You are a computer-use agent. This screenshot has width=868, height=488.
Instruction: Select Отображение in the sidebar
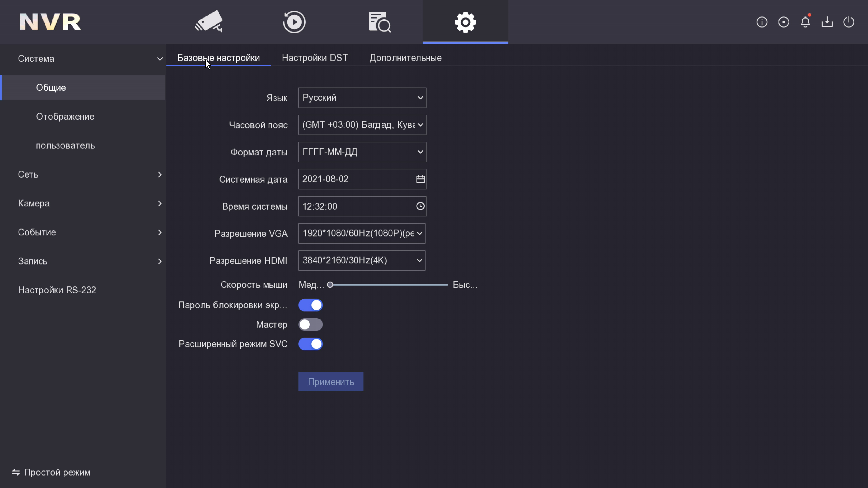65,117
